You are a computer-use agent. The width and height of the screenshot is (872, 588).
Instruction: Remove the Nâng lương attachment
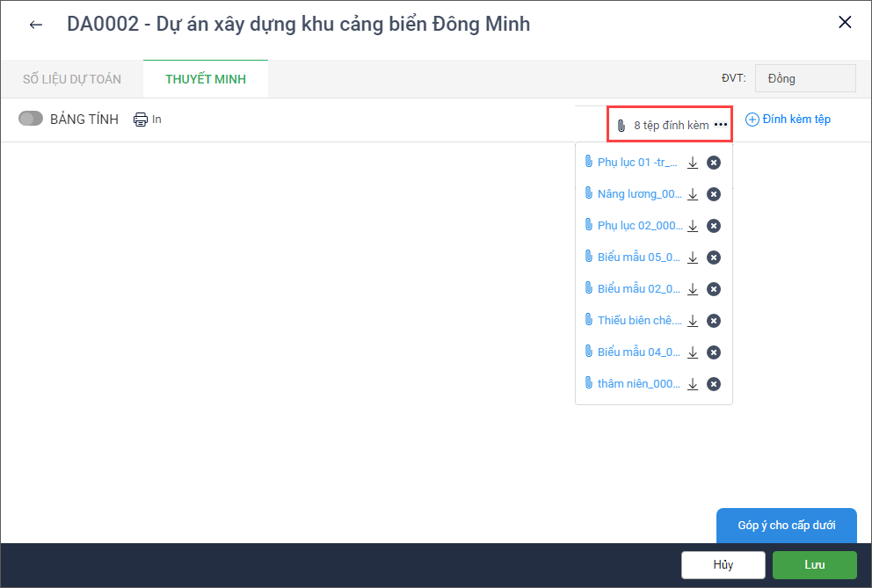click(x=714, y=194)
